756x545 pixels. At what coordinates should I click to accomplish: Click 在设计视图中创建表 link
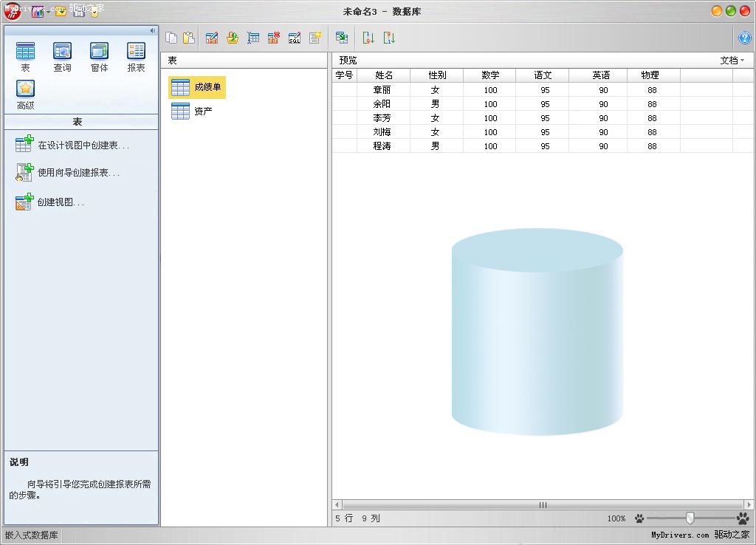pyautogui.click(x=83, y=145)
